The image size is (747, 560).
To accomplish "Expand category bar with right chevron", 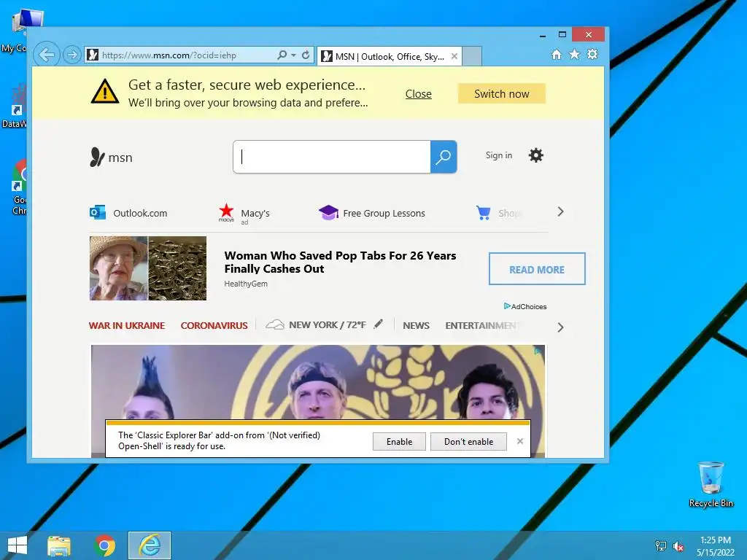I will (x=561, y=327).
